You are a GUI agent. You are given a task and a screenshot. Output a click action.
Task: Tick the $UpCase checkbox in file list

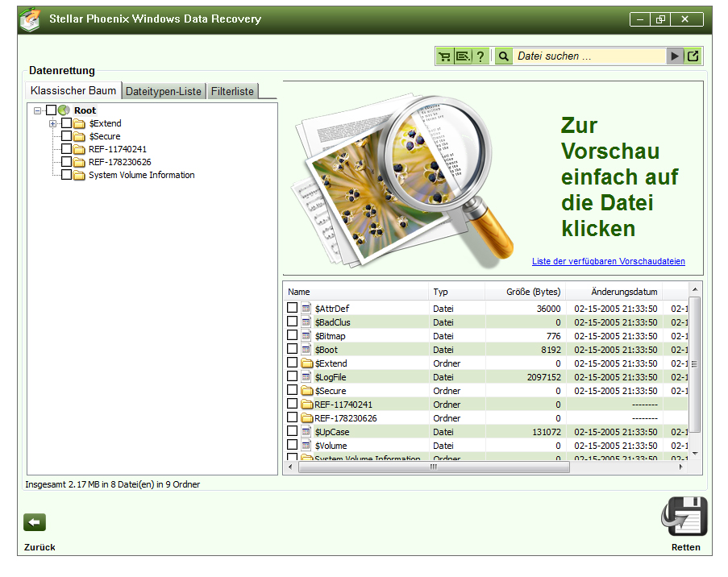click(292, 431)
